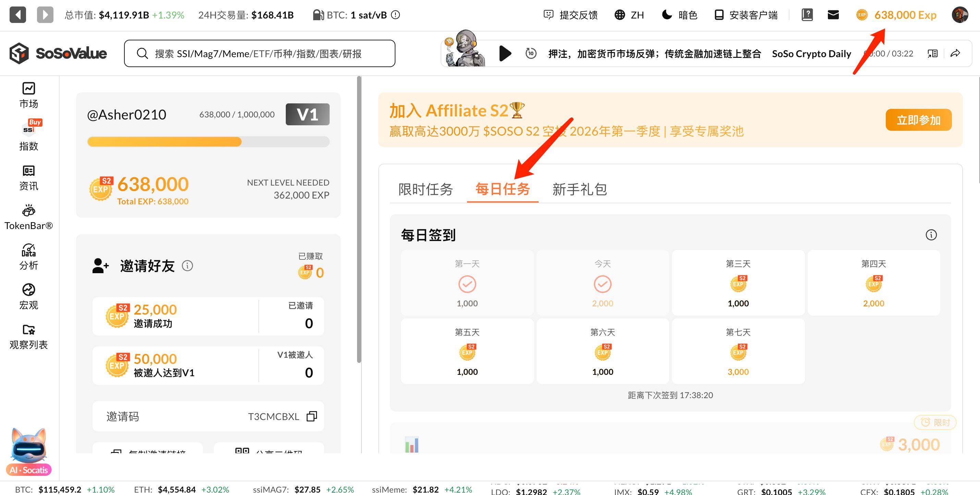This screenshot has height=495, width=980.
Task: Click the submit feedback link
Action: (x=571, y=15)
